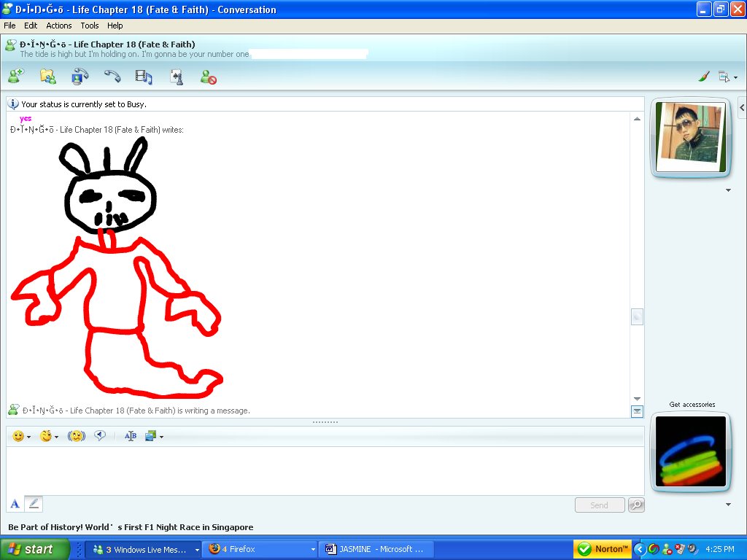Switch to JASMINE Microsoft Word in the taskbar
This screenshot has width=747, height=560.
pos(376,549)
